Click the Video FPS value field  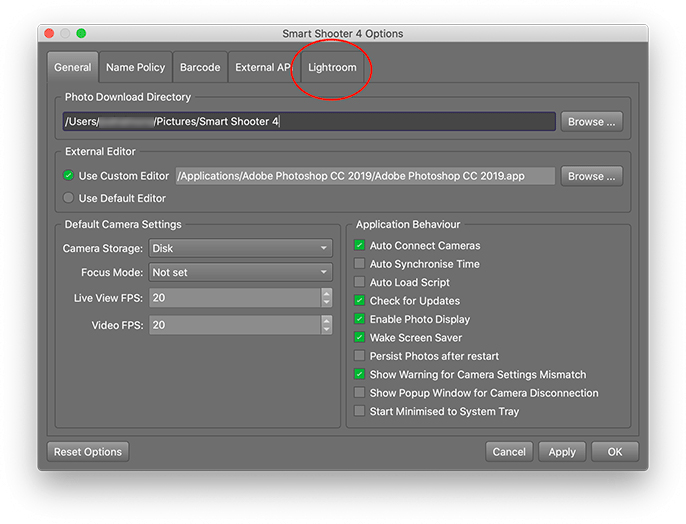point(235,325)
